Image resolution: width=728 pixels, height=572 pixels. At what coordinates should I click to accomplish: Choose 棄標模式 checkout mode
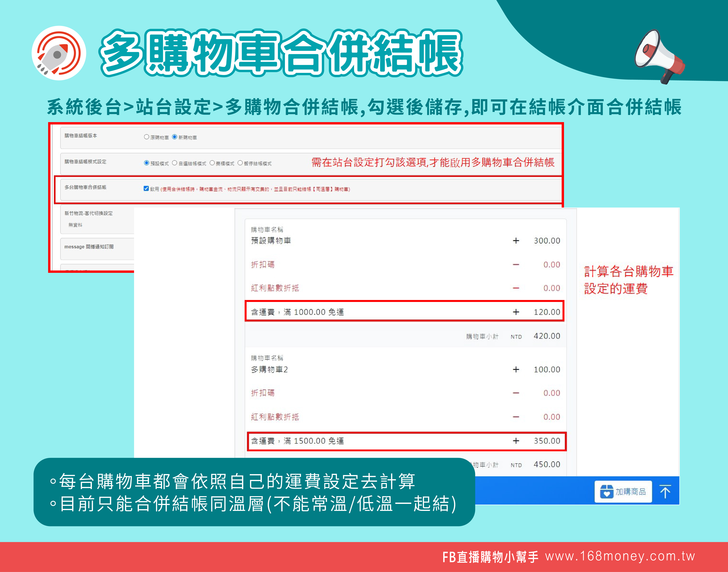pyautogui.click(x=212, y=163)
